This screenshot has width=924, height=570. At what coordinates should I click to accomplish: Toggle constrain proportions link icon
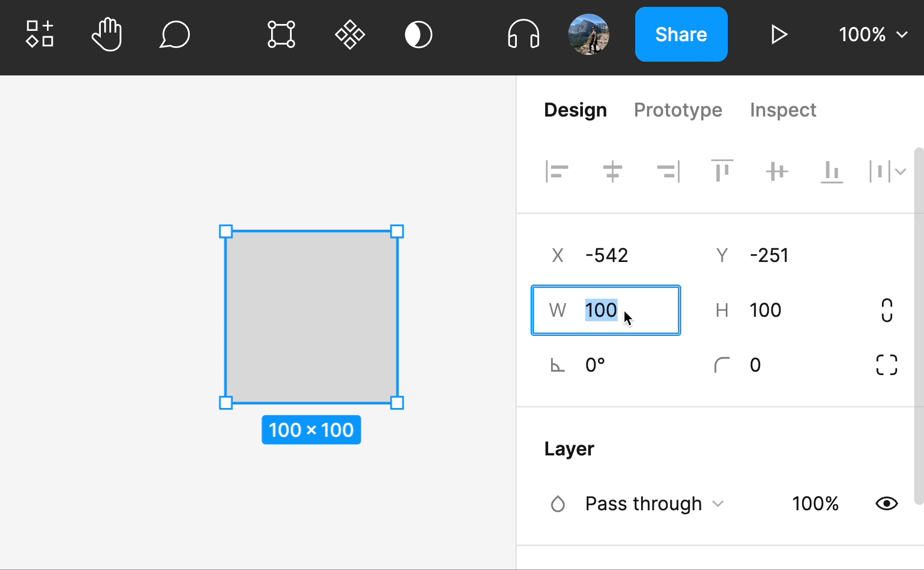[x=887, y=310]
